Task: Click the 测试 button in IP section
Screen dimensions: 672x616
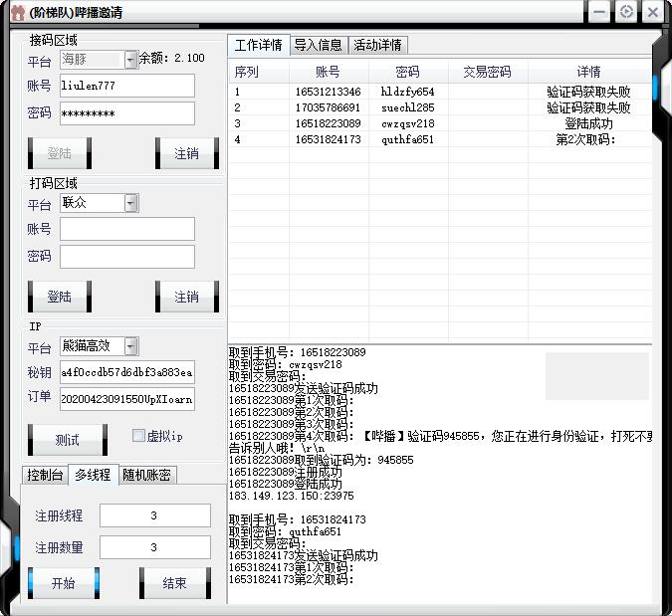Action: pos(67,439)
